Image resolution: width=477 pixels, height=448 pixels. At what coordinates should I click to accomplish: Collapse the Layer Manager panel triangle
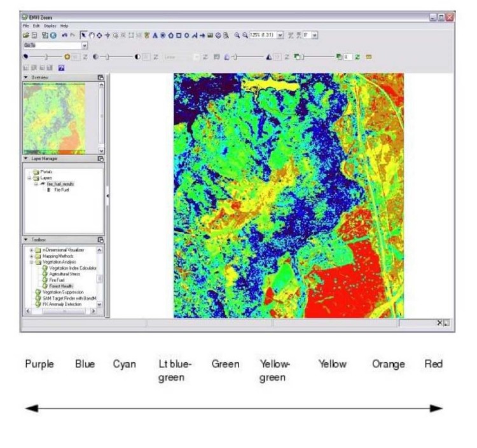tap(26, 158)
